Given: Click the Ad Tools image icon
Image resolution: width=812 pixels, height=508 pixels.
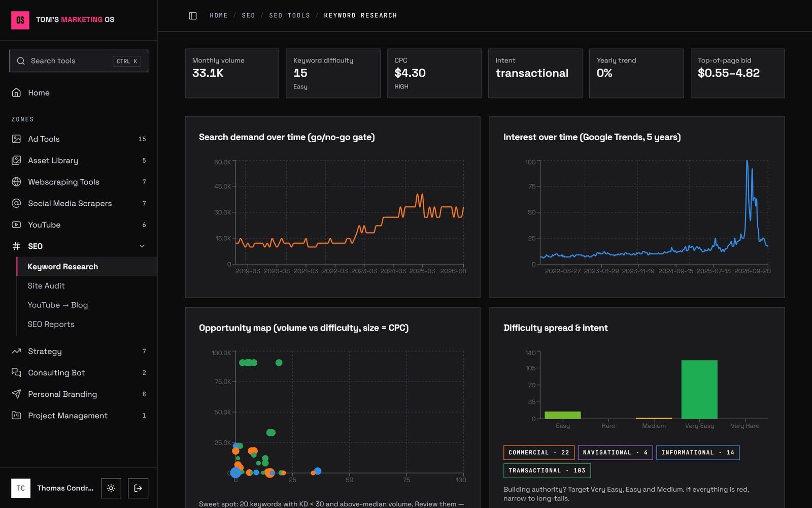Looking at the screenshot, I should [16, 139].
